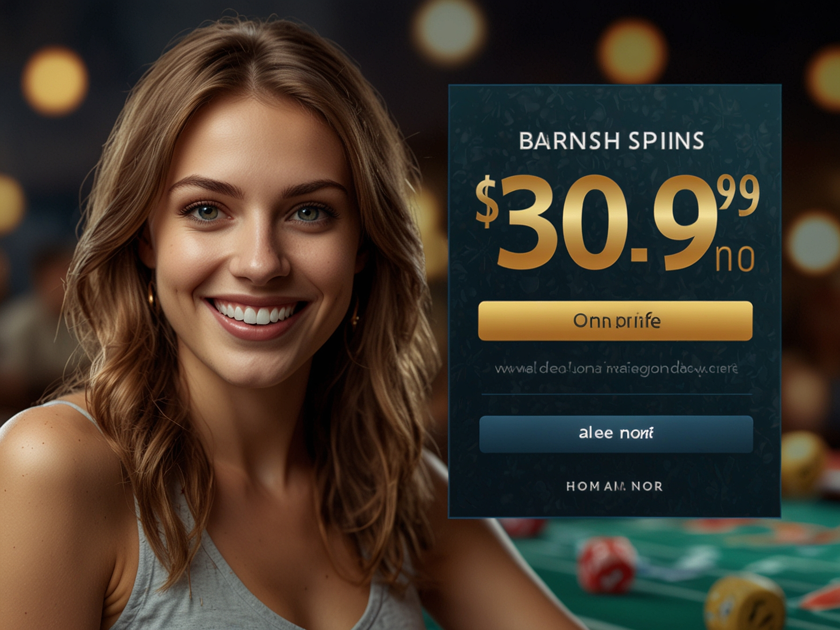
Task: Click the "BARNSH SPIINS" panel heading
Action: (611, 141)
